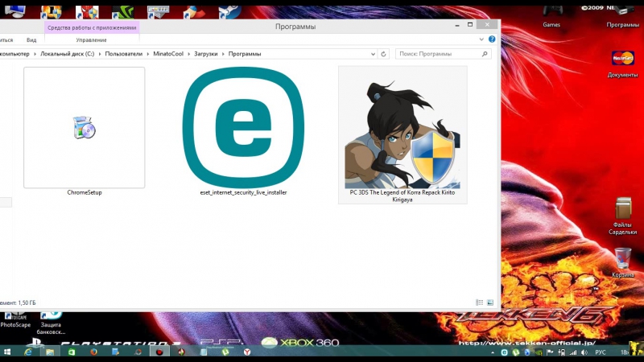644x362 pixels.
Task: Open the ChromeSetup installer file
Action: point(84,128)
